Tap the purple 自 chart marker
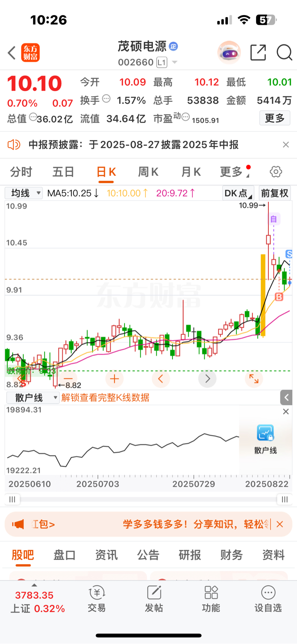 [x=274, y=219]
